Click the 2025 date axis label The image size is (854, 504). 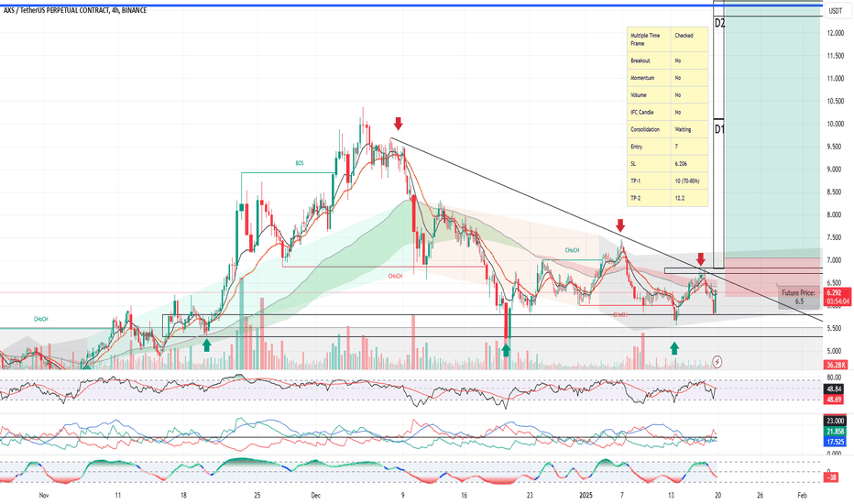(586, 495)
